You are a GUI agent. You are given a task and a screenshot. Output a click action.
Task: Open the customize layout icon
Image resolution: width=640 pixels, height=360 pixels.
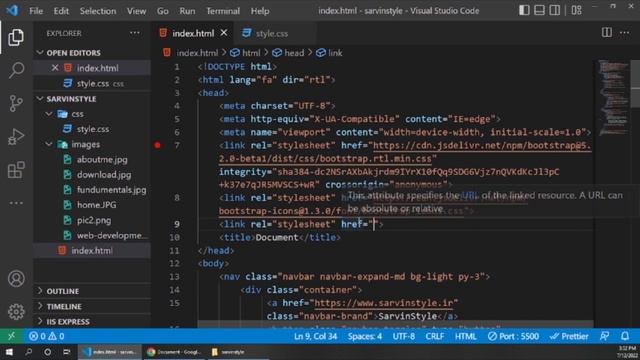pos(576,10)
